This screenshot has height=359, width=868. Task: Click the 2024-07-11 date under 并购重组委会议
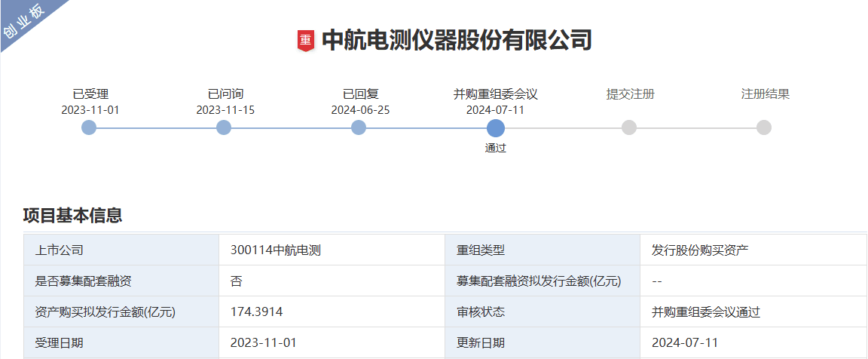[x=496, y=109]
